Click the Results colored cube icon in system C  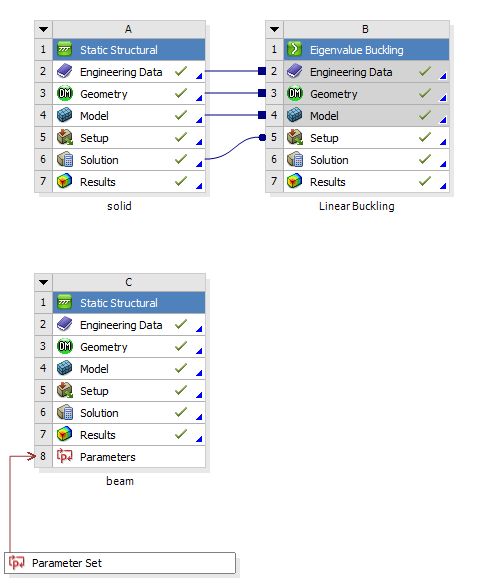65,434
